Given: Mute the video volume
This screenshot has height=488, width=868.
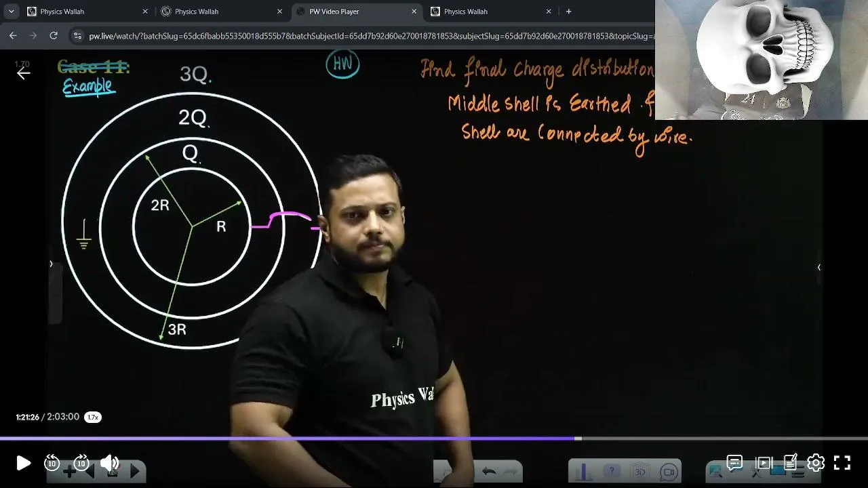Looking at the screenshot, I should click(x=109, y=463).
